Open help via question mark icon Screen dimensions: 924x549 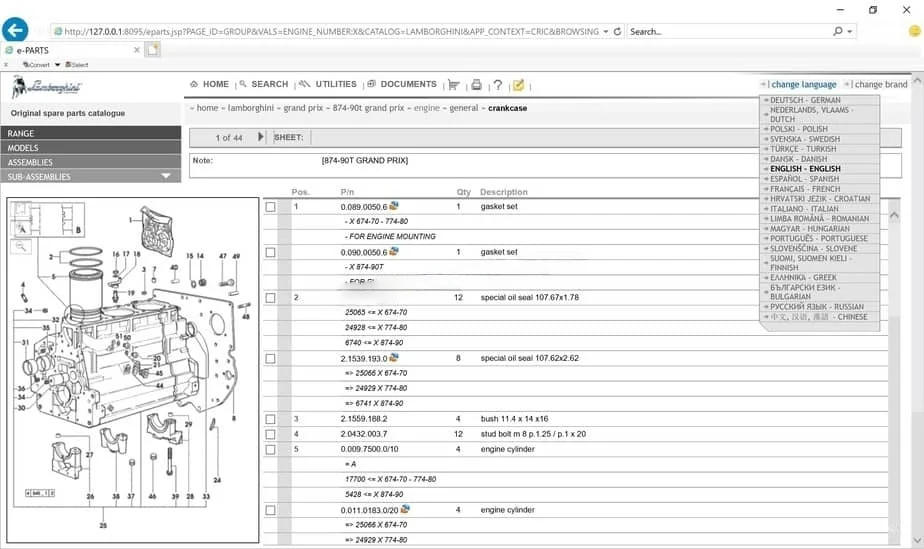498,85
